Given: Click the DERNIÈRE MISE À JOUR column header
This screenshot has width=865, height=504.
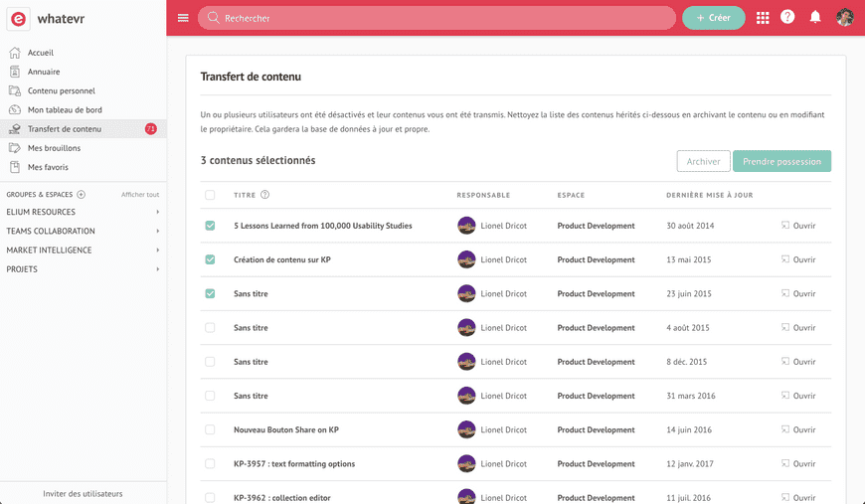Looking at the screenshot, I should 710,195.
